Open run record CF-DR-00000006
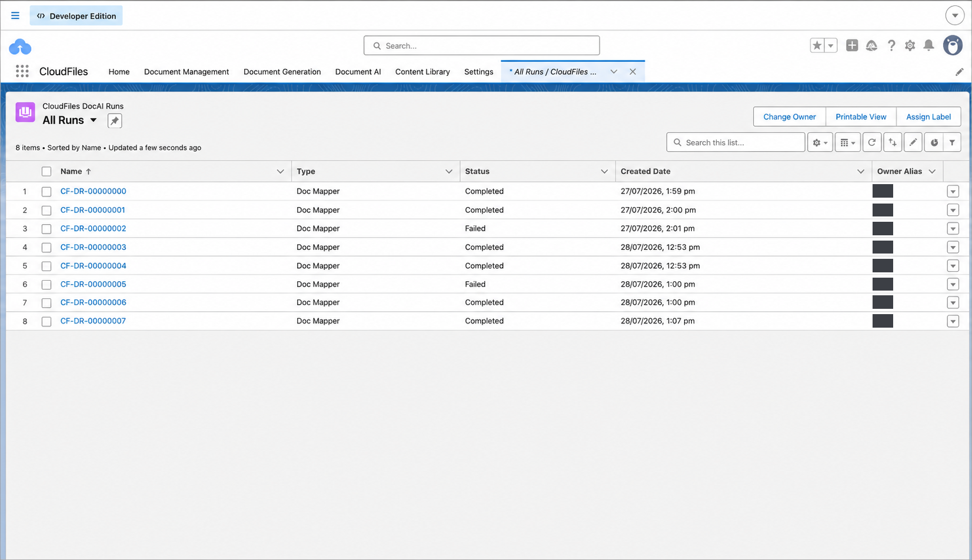 (94, 302)
